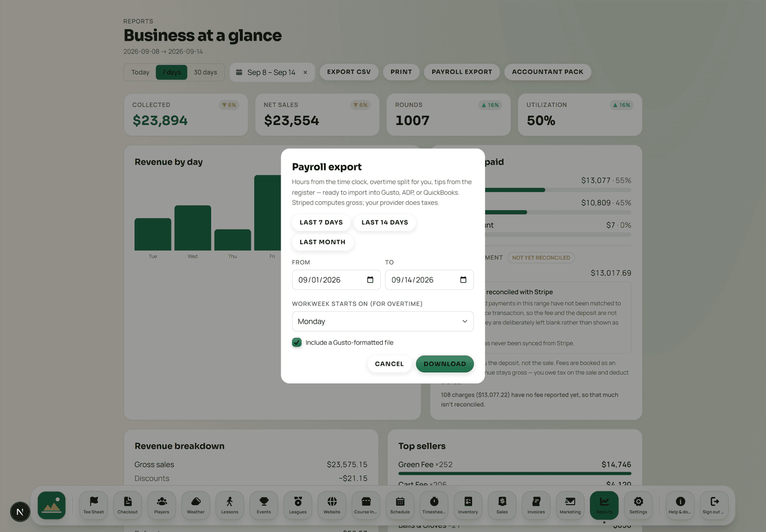The image size is (766, 532).
Task: Click the Export CSV button
Action: 349,72
